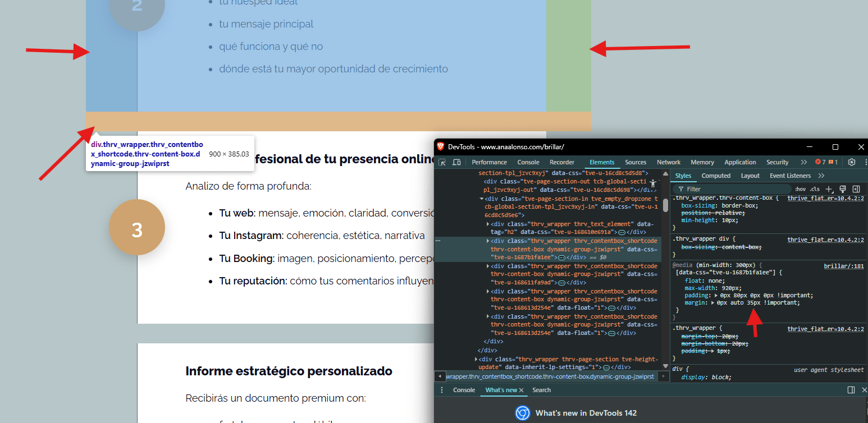The width and height of the screenshot is (868, 423).
Task: Show more DevTools main tabs chevron
Action: coord(803,162)
